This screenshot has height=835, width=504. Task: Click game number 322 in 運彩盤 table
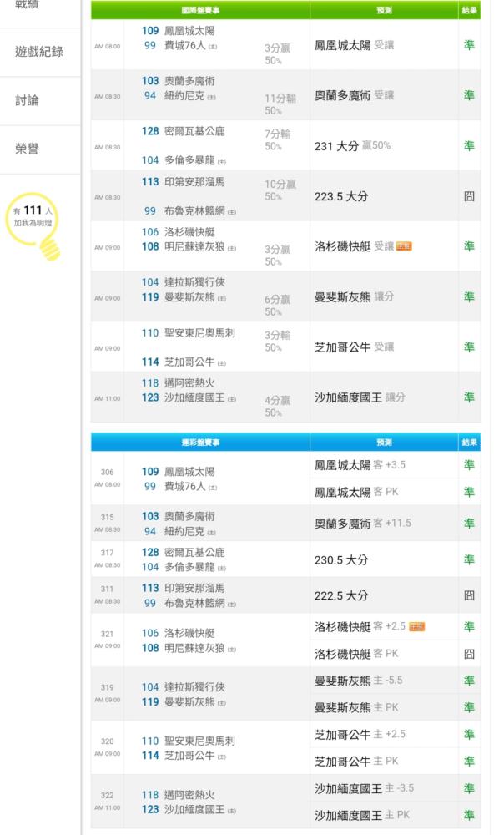pyautogui.click(x=107, y=795)
